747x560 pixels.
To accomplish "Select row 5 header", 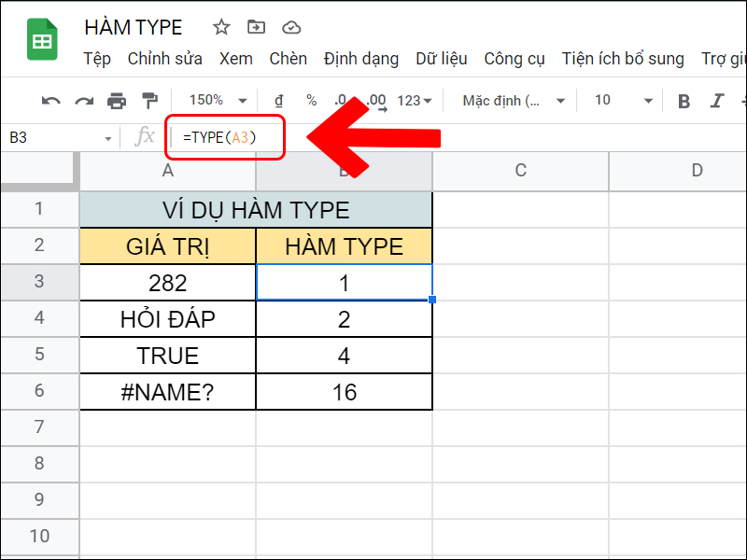I will (39, 355).
